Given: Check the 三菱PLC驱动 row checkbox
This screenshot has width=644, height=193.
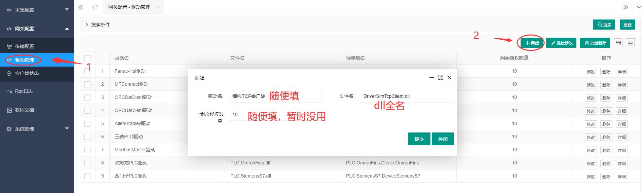Looking at the screenshot, I should [87, 137].
